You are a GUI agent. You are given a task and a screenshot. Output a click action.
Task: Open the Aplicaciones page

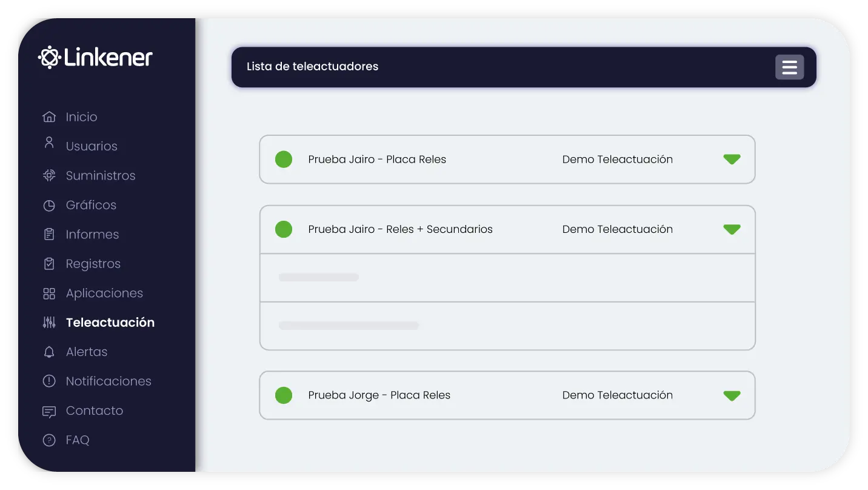pos(104,294)
